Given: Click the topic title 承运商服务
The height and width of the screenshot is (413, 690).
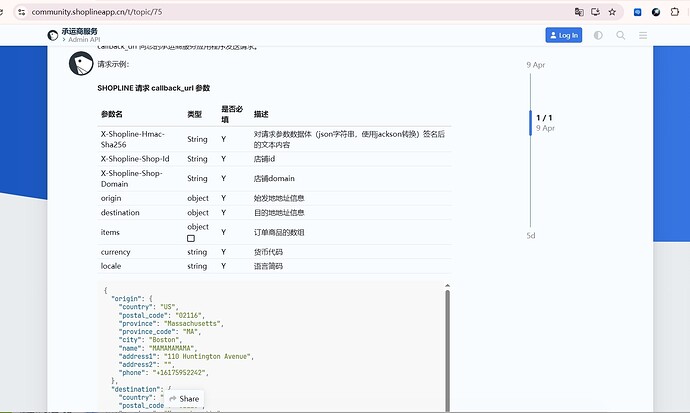Looking at the screenshot, I should (x=80, y=31).
